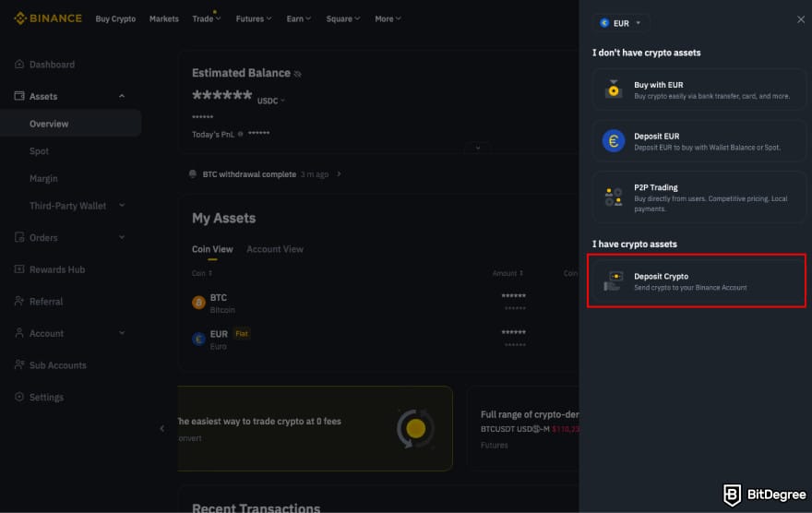Click the Referral icon in sidebar
This screenshot has width=812, height=513.
coord(19,302)
